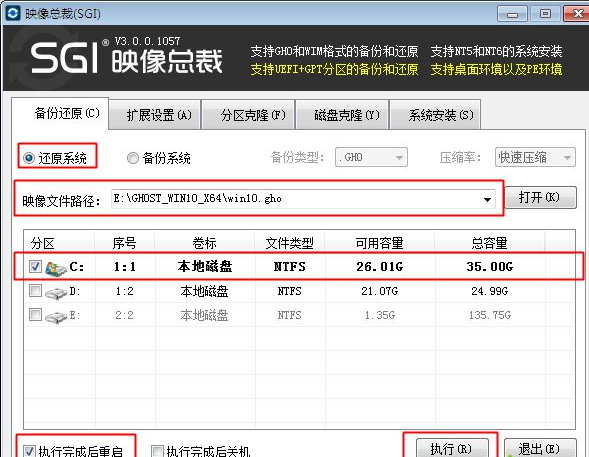The width and height of the screenshot is (589, 457).
Task: Enable 执行完成后关机 checkbox
Action: [157, 451]
